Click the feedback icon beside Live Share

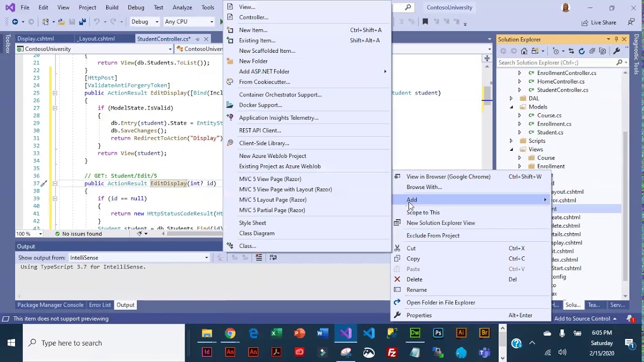[631, 22]
